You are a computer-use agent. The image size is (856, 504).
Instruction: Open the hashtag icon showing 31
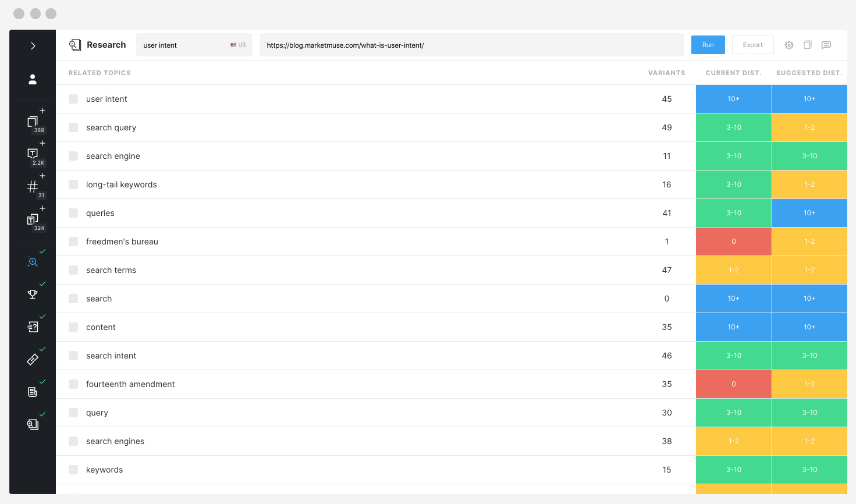tap(33, 187)
